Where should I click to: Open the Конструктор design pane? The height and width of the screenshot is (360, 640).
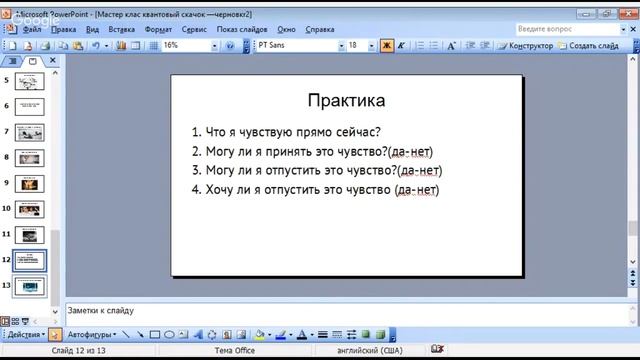pos(525,46)
